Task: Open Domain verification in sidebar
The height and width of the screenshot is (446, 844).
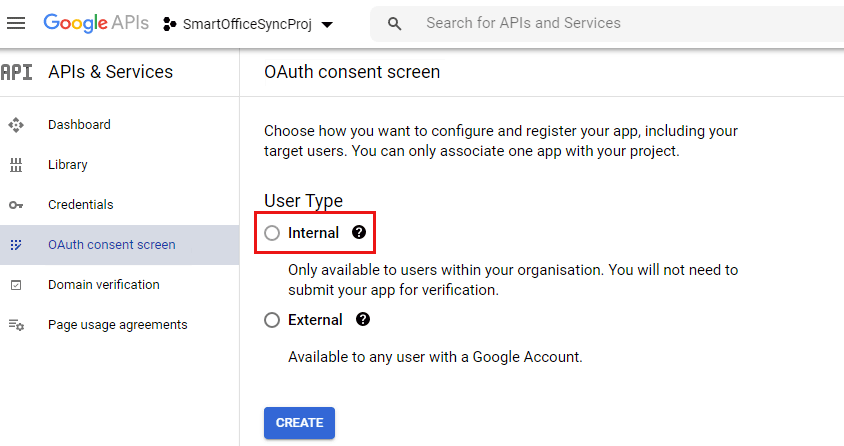Action: click(x=119, y=285)
